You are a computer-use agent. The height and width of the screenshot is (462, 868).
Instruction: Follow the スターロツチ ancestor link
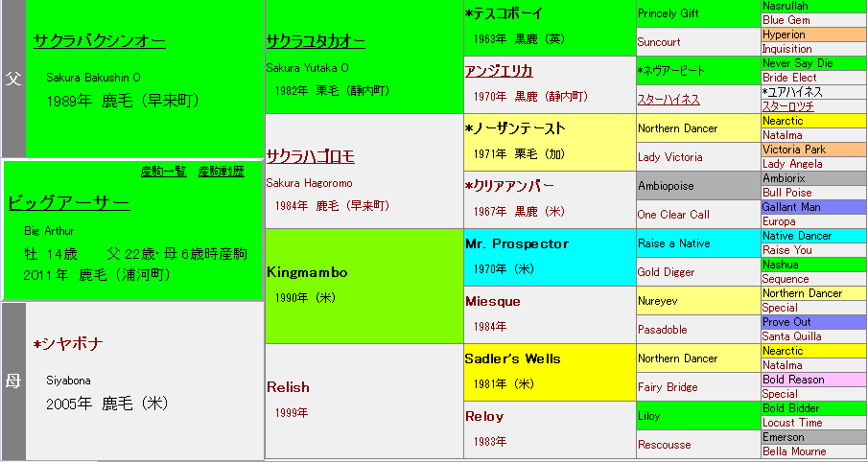787,106
